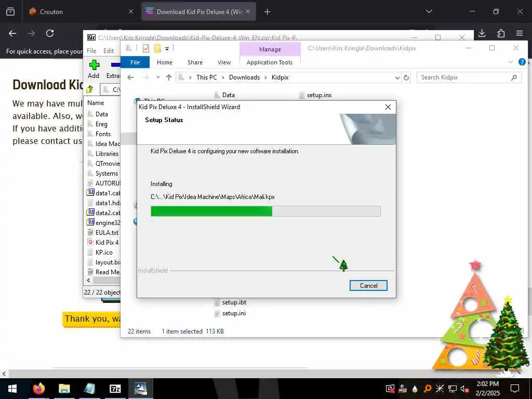Viewport: 532px width, 399px height.
Task: Click the Search Kidpix field
Action: tap(469, 77)
